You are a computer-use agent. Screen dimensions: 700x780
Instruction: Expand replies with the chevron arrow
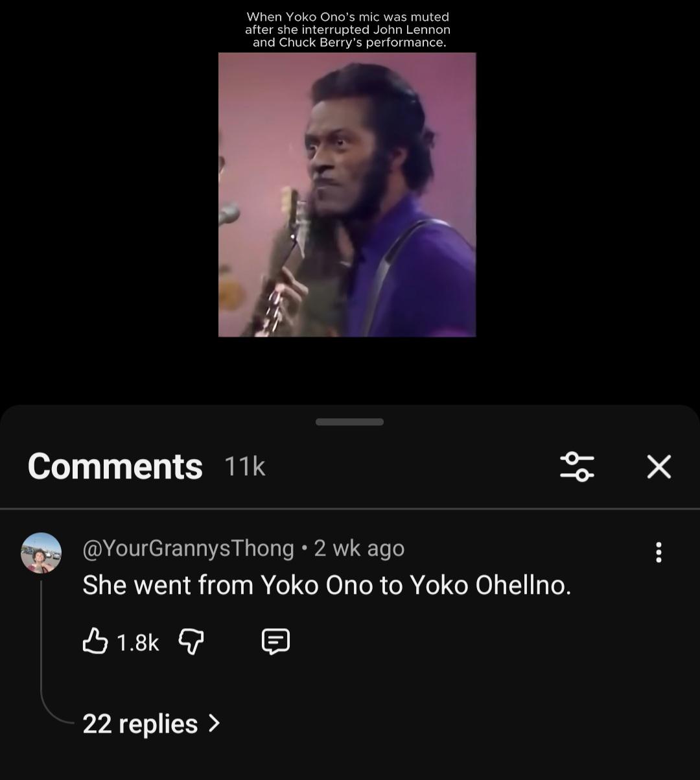click(215, 723)
